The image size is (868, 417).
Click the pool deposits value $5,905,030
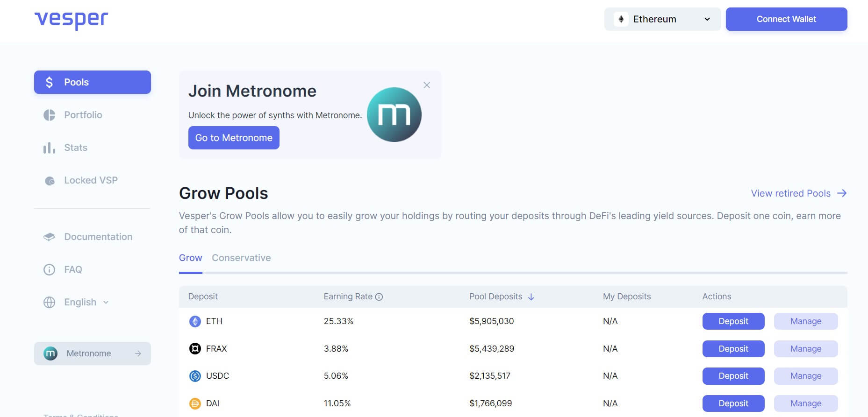pos(492,321)
